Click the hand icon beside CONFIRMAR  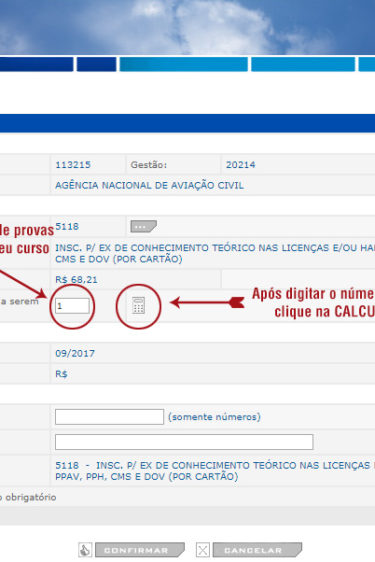click(85, 550)
